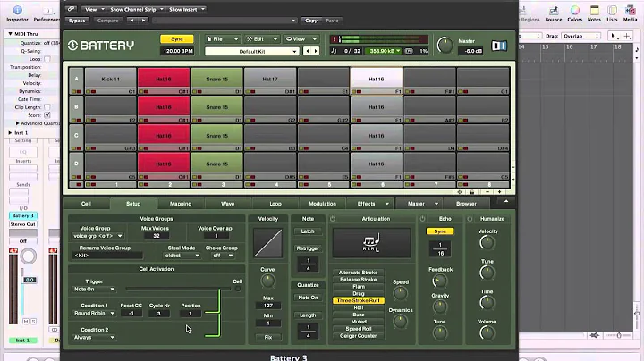The height and width of the screenshot is (361, 644).
Task: Click the articulation notation display
Action: tap(371, 243)
